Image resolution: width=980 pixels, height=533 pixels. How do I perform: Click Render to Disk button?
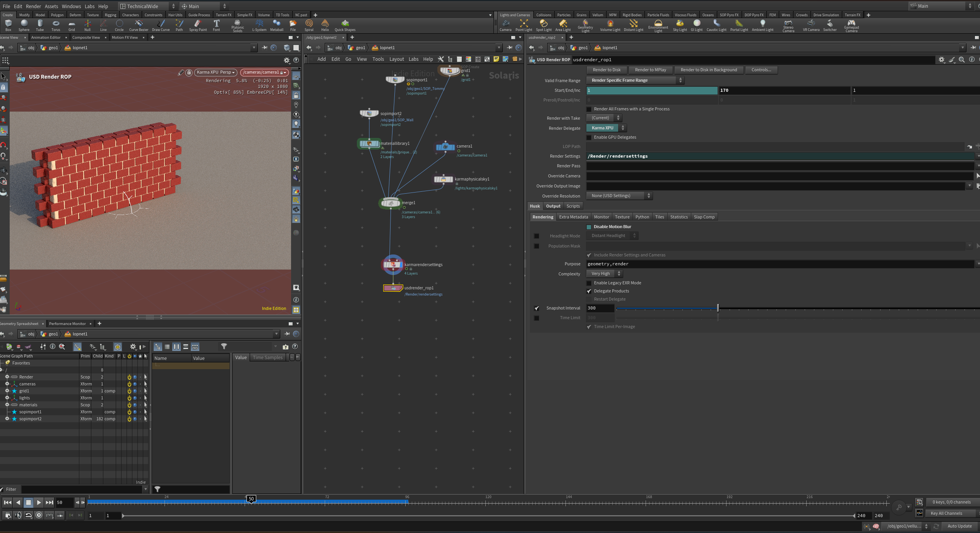[x=607, y=70]
